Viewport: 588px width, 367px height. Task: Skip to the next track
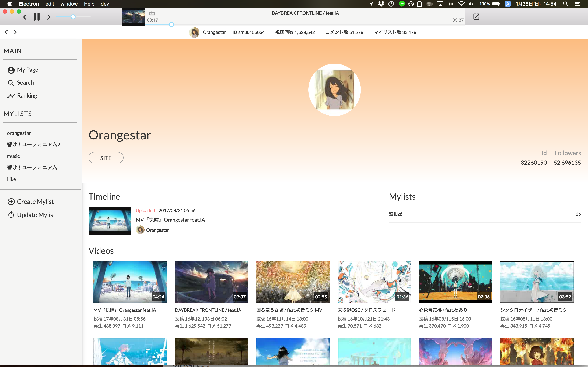tap(49, 17)
